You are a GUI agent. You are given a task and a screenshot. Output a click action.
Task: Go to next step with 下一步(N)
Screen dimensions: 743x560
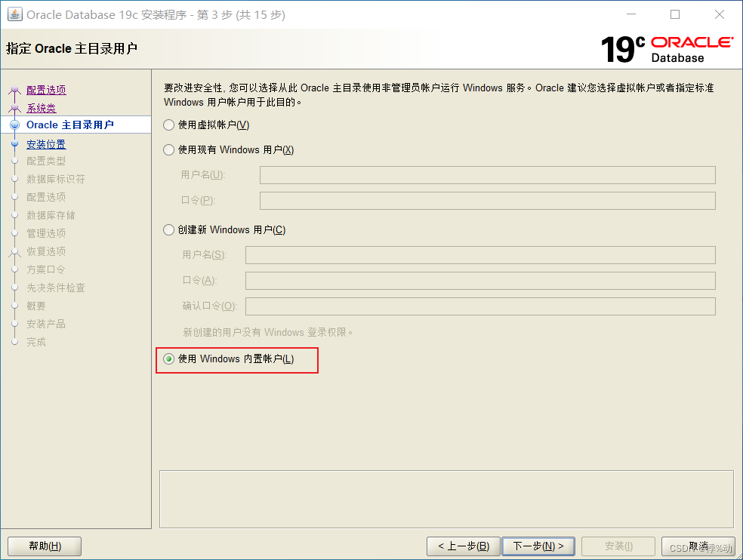538,546
